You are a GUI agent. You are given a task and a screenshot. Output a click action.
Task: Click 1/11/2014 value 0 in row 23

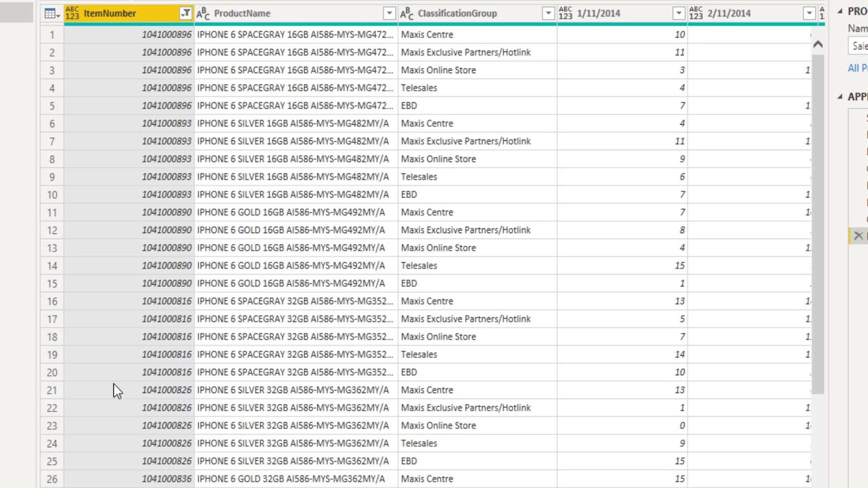click(622, 426)
